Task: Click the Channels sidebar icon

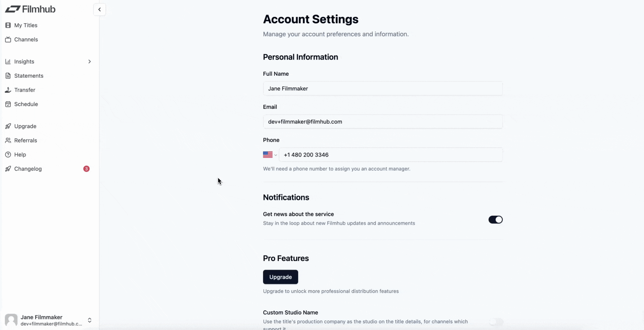Action: click(8, 39)
